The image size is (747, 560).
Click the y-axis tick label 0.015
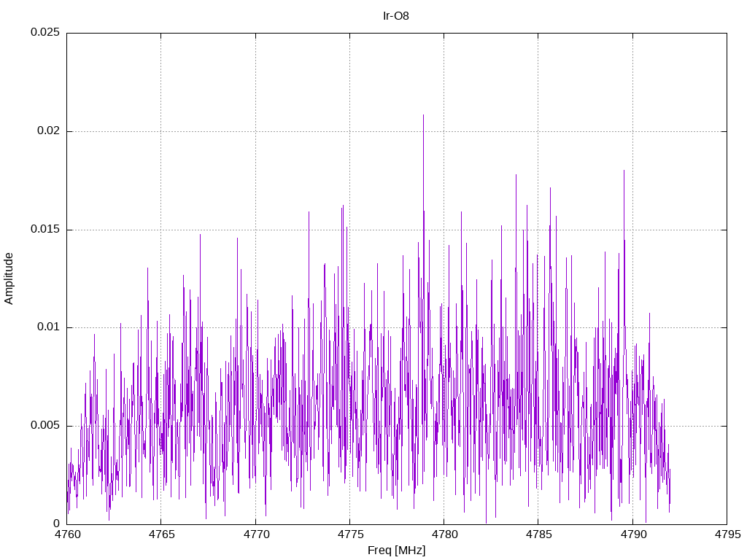point(45,229)
